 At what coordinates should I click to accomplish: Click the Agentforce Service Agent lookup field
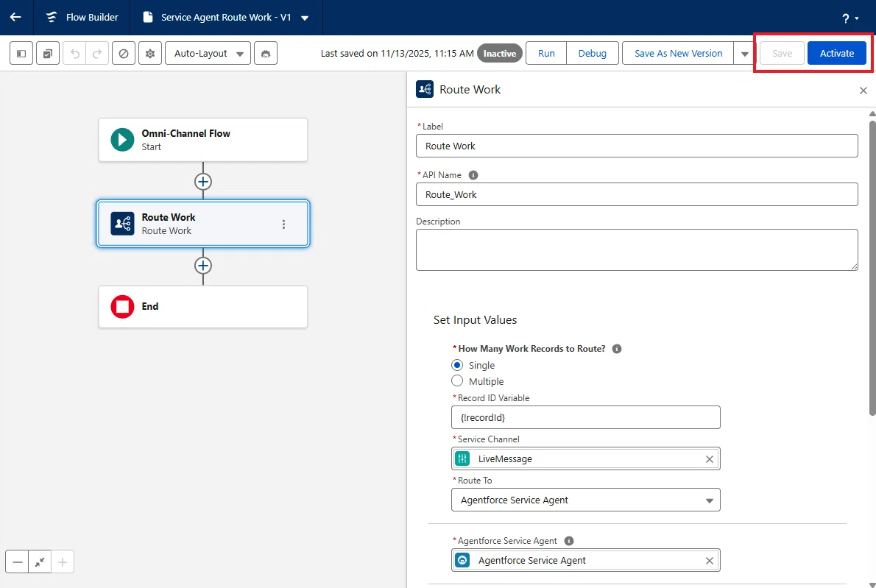point(585,560)
